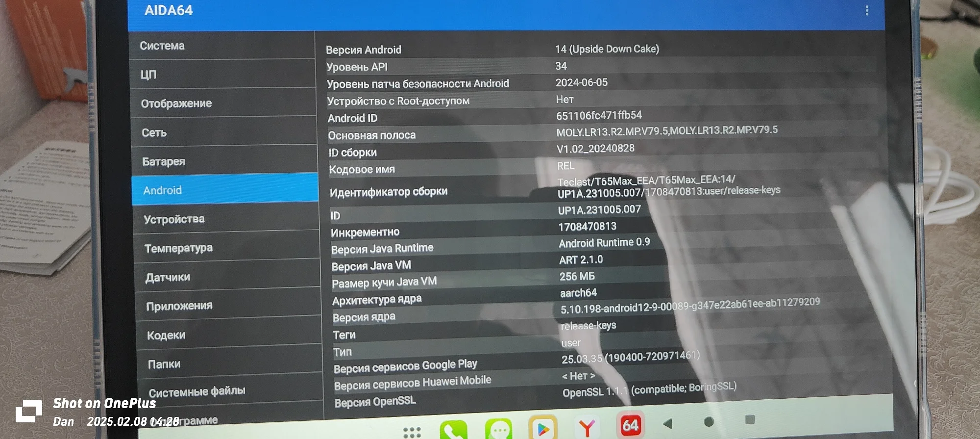This screenshot has width=980, height=439.
Task: Select the Уровень API row label
Action: 357,67
